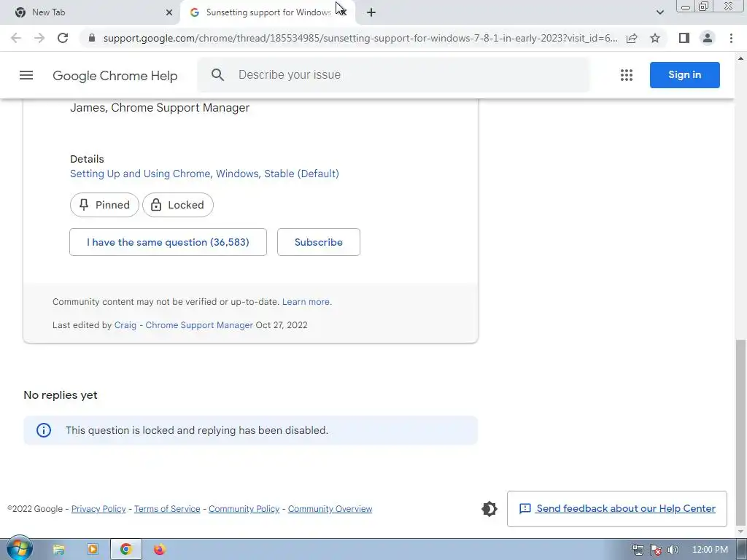Reload the current page
Image resolution: width=747 pixels, height=560 pixels.
tap(63, 38)
